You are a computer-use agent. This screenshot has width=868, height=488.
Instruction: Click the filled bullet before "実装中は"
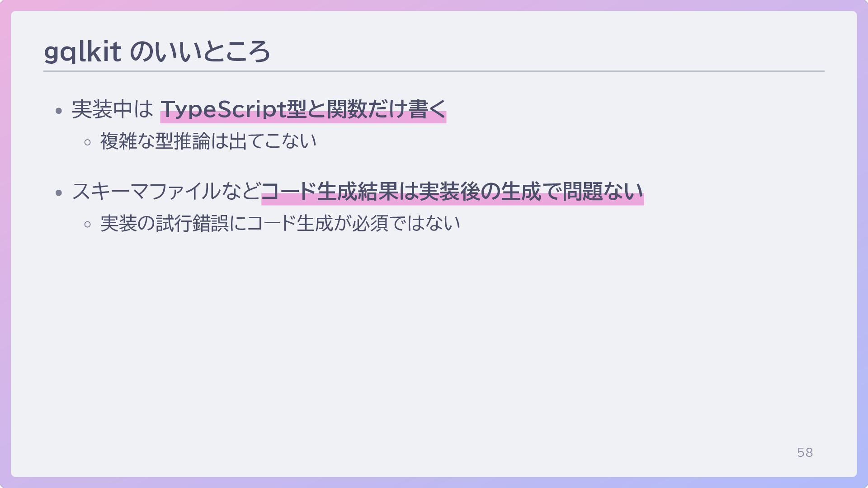59,111
